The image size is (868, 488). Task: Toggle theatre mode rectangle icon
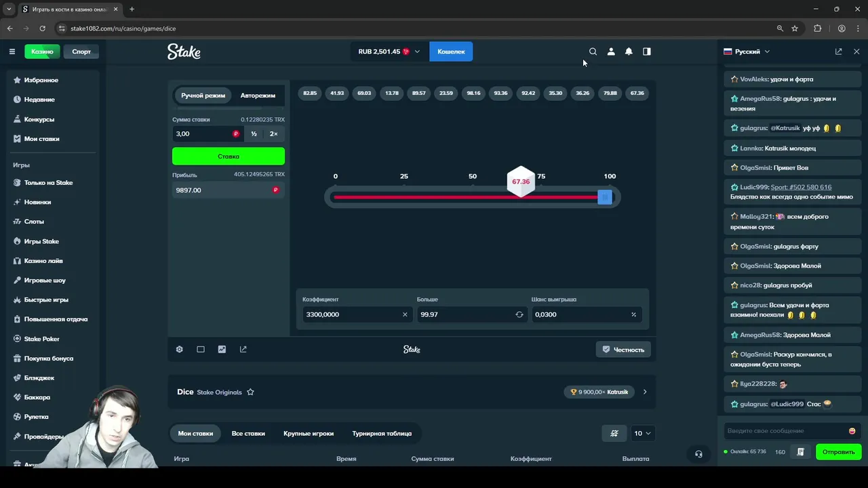201,349
